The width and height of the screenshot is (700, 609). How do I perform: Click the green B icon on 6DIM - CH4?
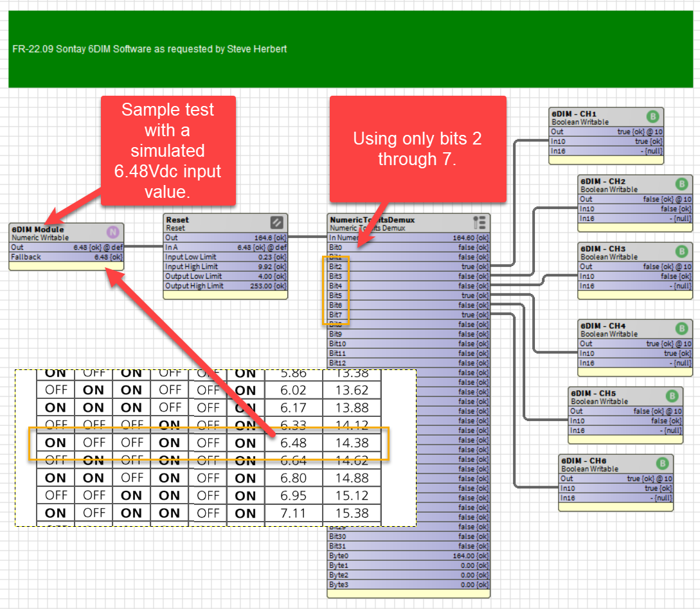(682, 329)
